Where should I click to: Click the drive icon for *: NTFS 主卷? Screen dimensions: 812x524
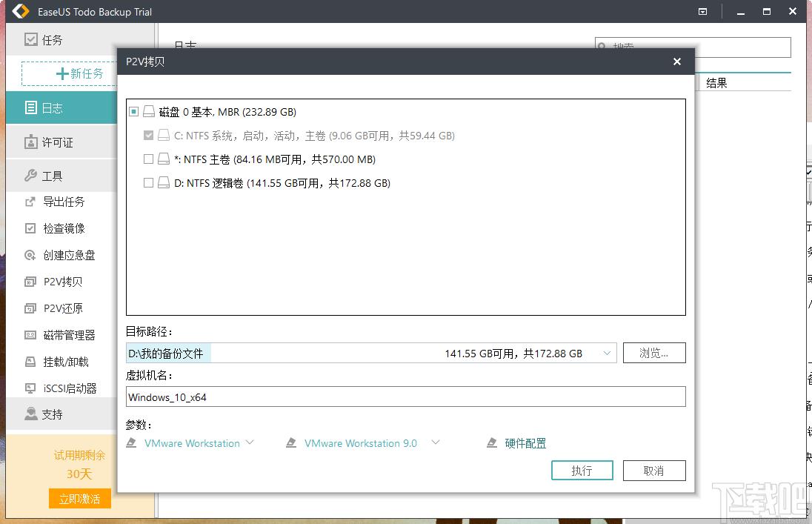pyautogui.click(x=164, y=159)
